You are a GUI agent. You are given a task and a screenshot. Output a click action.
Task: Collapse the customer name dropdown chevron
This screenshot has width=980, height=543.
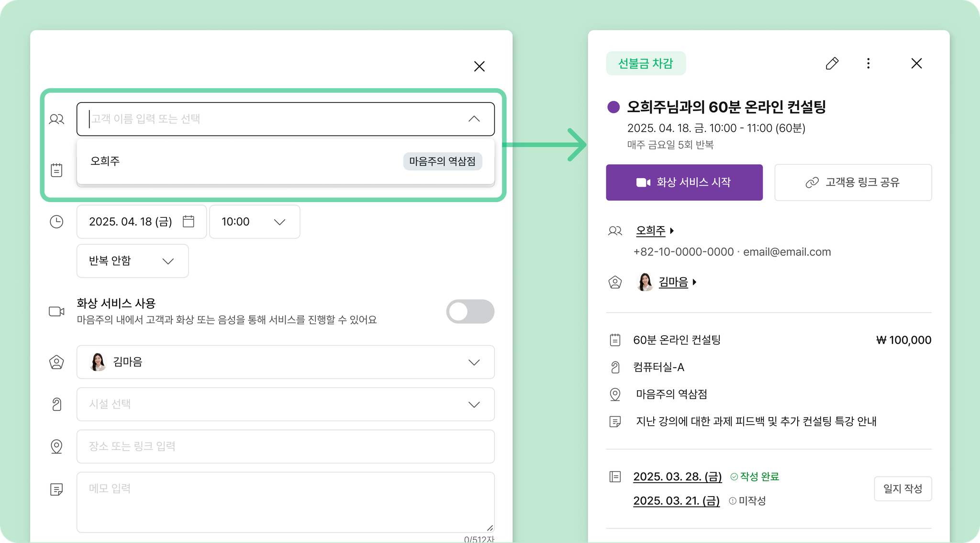click(474, 119)
